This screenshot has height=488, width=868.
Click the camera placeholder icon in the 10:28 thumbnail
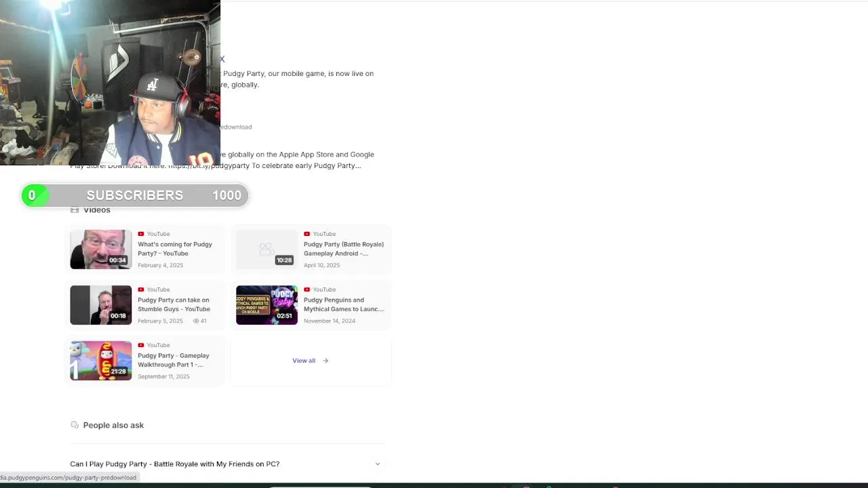pos(266,249)
